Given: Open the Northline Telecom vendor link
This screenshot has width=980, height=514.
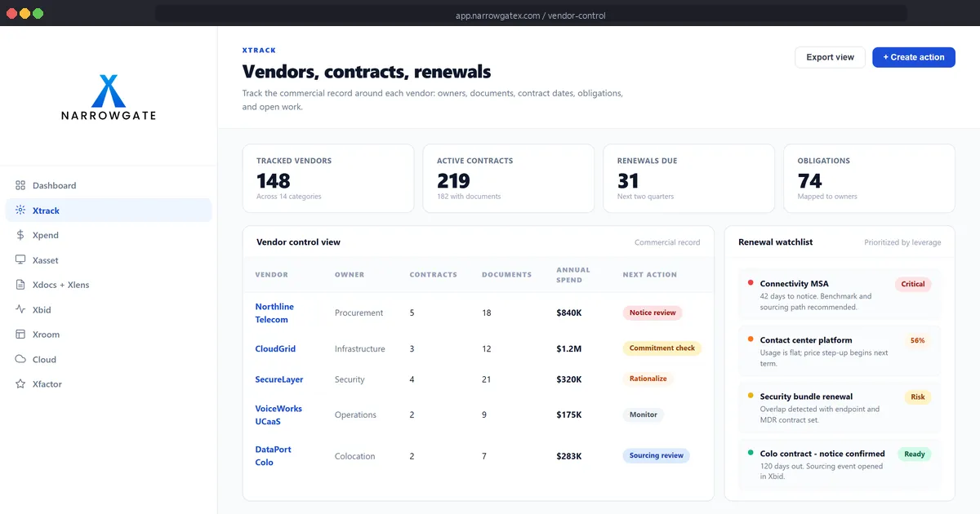Looking at the screenshot, I should point(274,313).
